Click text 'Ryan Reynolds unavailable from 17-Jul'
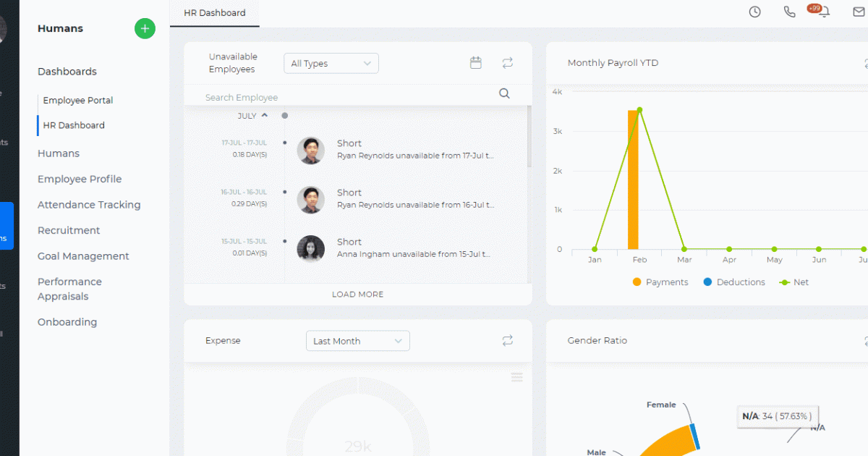868x456 pixels. tap(414, 156)
